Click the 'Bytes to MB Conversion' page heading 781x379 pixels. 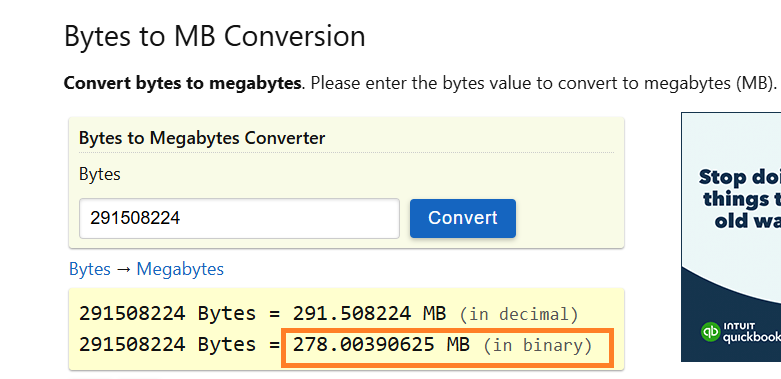click(215, 36)
